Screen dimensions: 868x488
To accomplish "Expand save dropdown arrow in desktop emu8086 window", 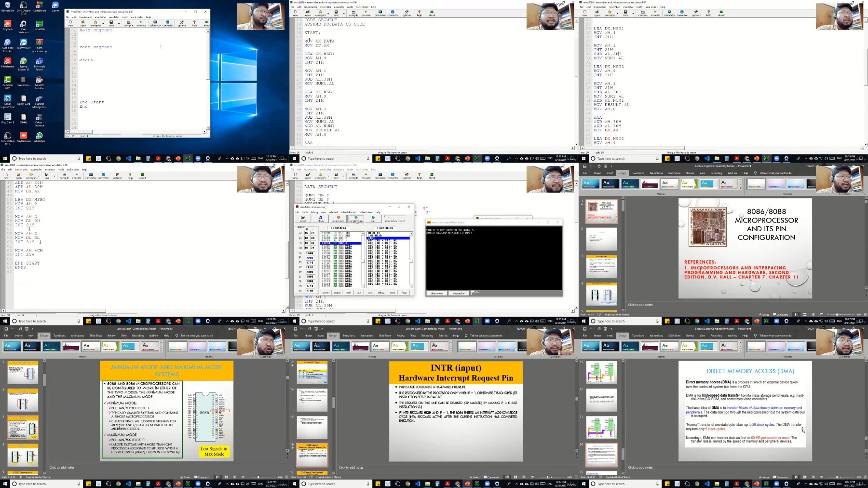I will tap(119, 24).
